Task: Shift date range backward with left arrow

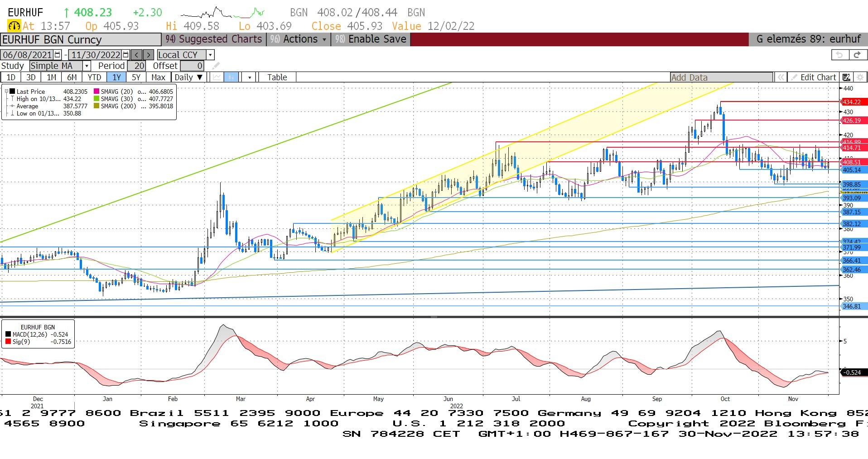Action: pyautogui.click(x=136, y=55)
